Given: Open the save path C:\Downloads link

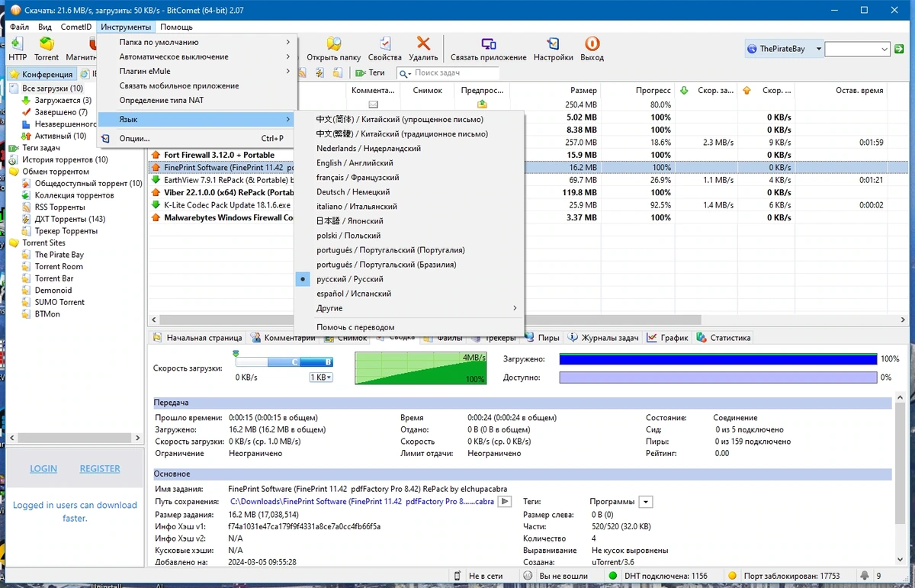Looking at the screenshot, I should pos(362,502).
